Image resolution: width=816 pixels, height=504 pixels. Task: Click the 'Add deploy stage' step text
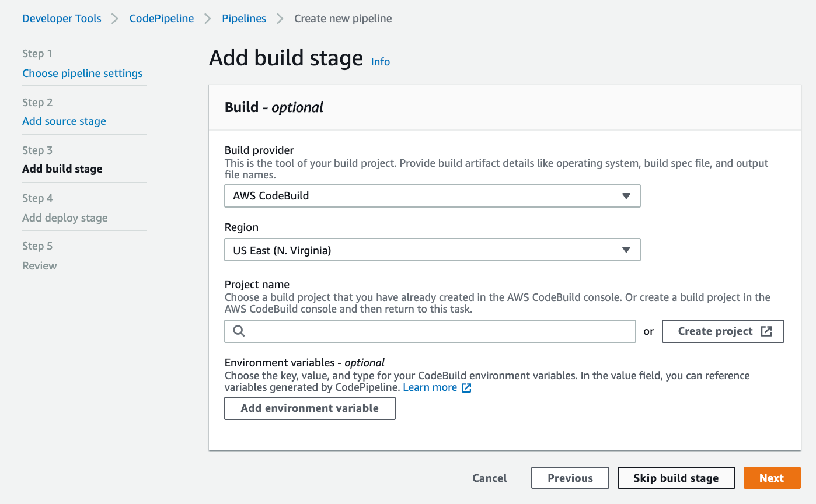(x=65, y=218)
